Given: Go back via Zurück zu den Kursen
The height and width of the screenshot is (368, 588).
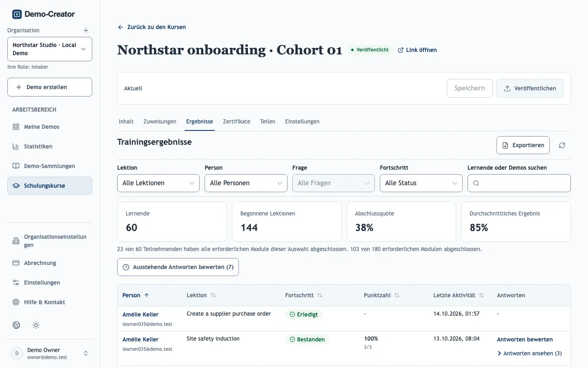Looking at the screenshot, I should point(151,27).
